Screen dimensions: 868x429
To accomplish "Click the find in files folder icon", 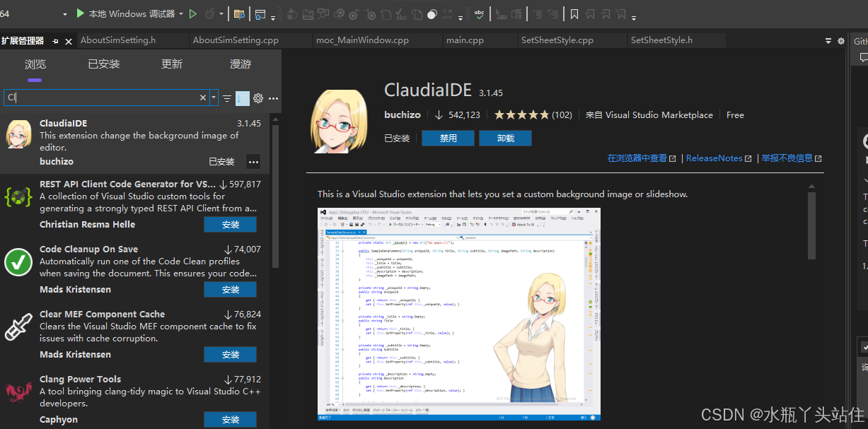I will pyautogui.click(x=239, y=13).
